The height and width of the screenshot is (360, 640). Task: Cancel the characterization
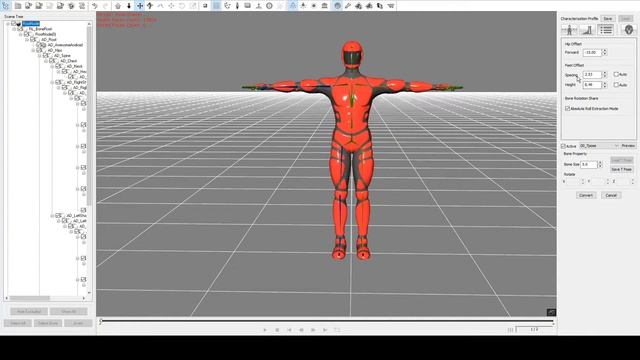click(611, 195)
